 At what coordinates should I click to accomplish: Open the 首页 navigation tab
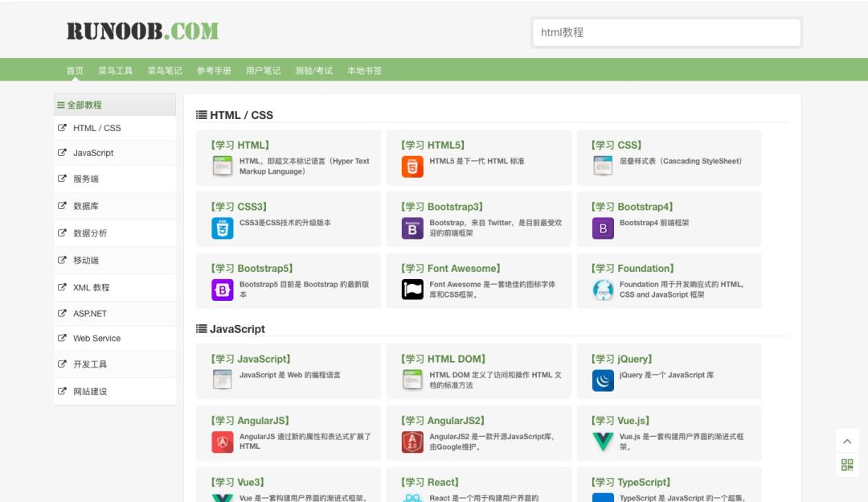coord(75,70)
